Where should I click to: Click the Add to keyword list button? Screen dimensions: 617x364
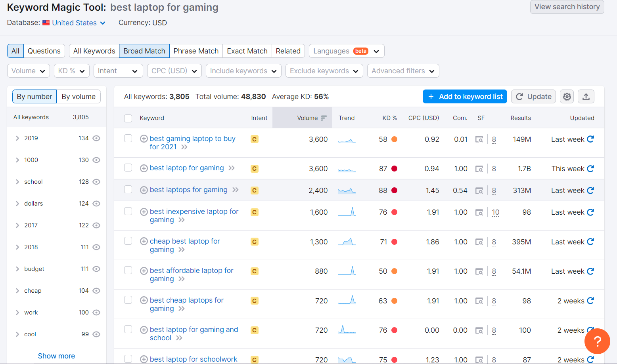[x=465, y=97]
